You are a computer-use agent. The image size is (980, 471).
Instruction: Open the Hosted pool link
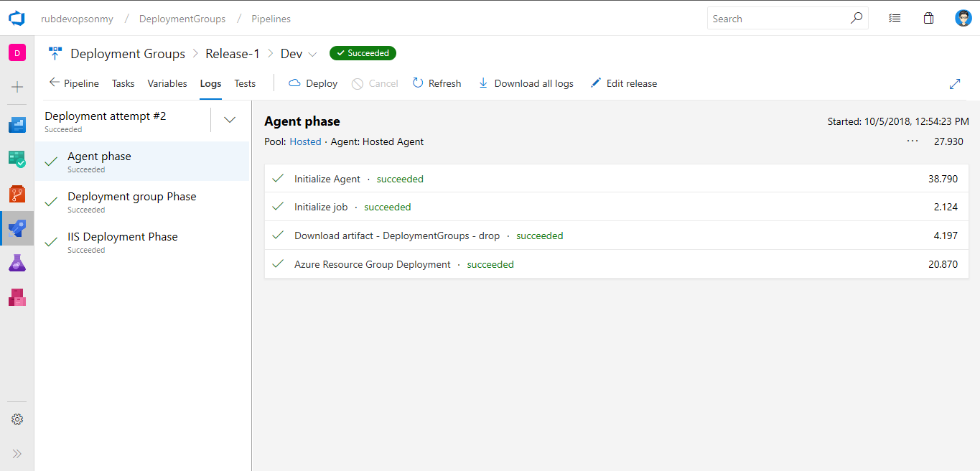click(305, 142)
